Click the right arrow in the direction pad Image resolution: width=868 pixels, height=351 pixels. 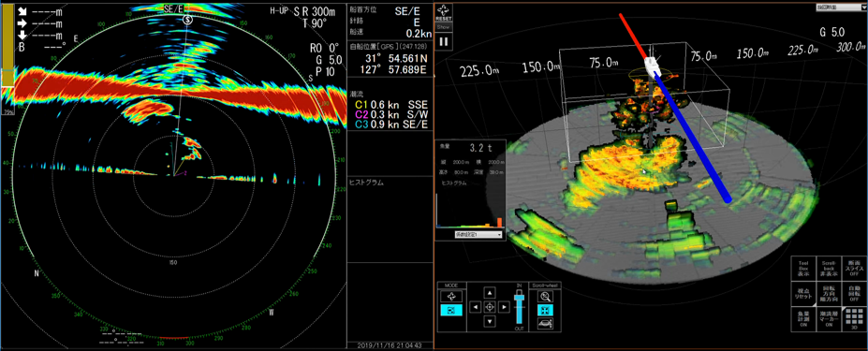tap(503, 307)
